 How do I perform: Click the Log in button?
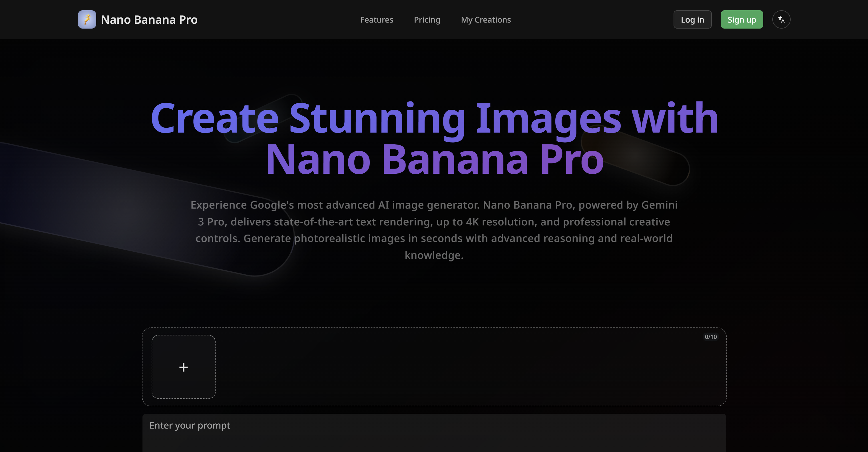tap(692, 19)
